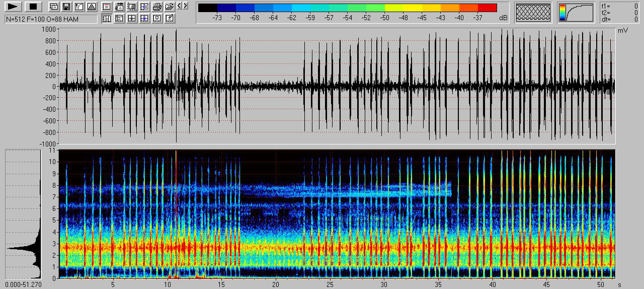Screen dimensions: 644x289
Task: Open the icon with the rising curve graph
Action: tap(78, 7)
